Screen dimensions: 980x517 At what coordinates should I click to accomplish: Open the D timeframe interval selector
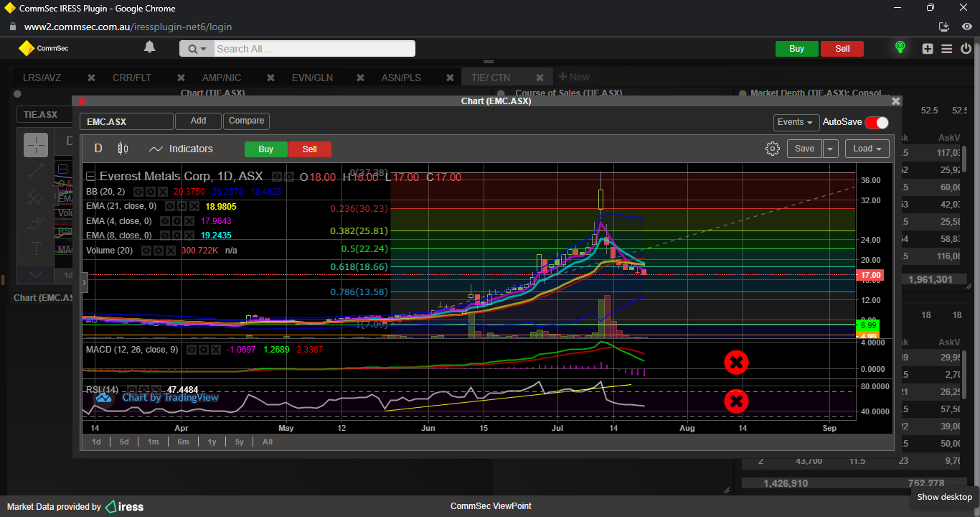(x=98, y=149)
